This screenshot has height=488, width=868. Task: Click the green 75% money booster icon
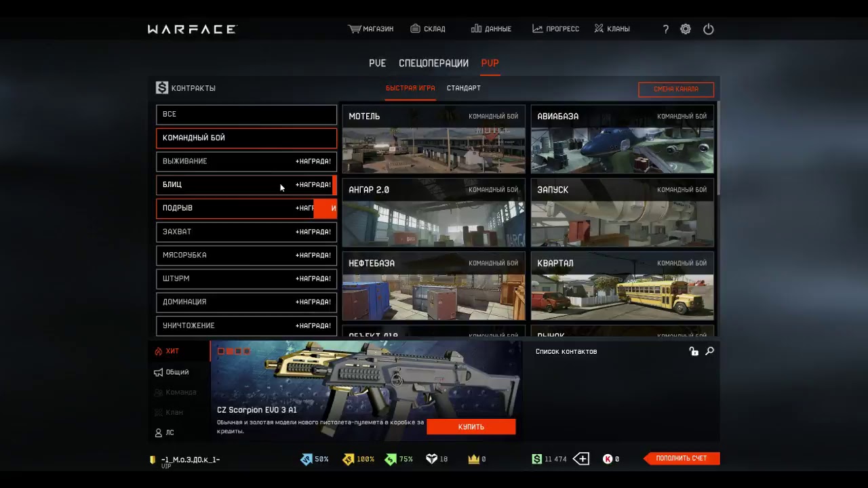(x=391, y=460)
